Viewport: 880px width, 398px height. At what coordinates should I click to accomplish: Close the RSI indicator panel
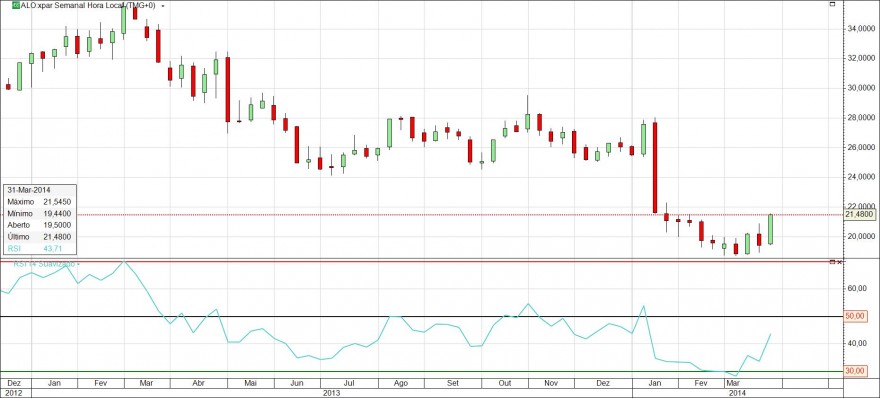pyautogui.click(x=839, y=262)
